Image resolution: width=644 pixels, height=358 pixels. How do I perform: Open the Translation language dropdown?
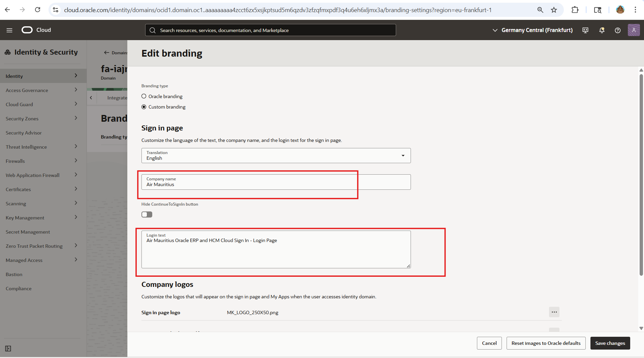276,155
